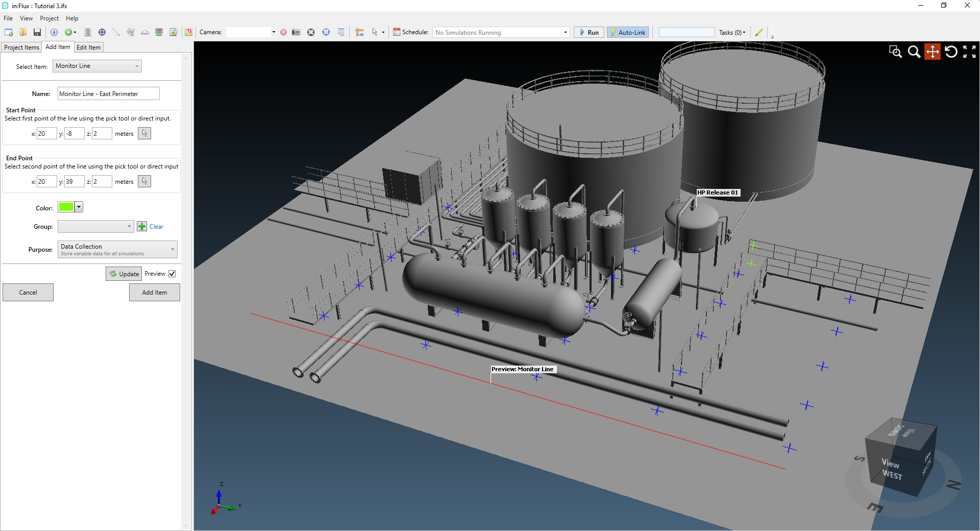
Task: Use the Start Point pick tool button
Action: coord(144,133)
